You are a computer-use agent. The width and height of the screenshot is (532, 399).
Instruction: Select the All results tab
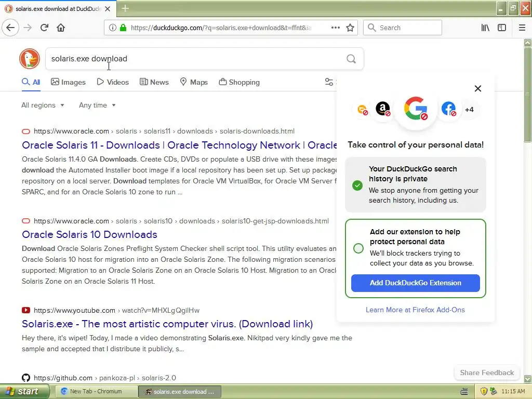coord(31,82)
